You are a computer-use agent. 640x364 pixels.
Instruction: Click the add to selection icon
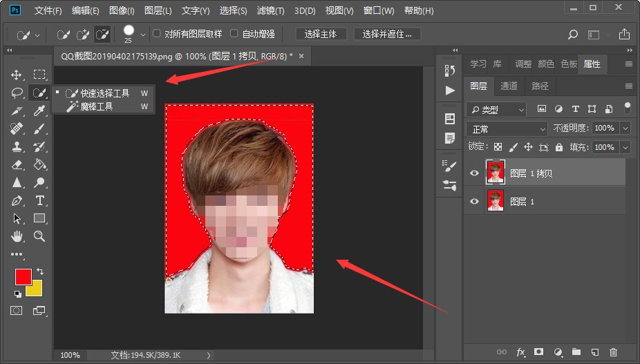coord(82,35)
